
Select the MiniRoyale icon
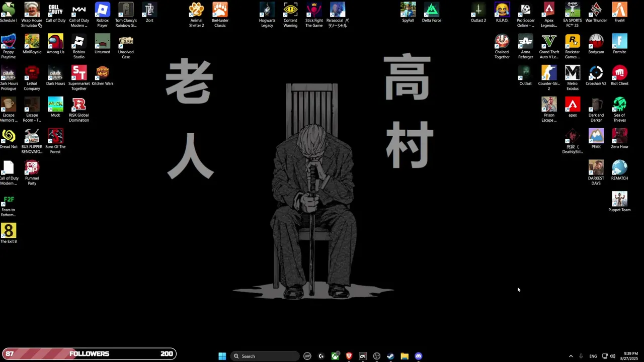pyautogui.click(x=32, y=44)
